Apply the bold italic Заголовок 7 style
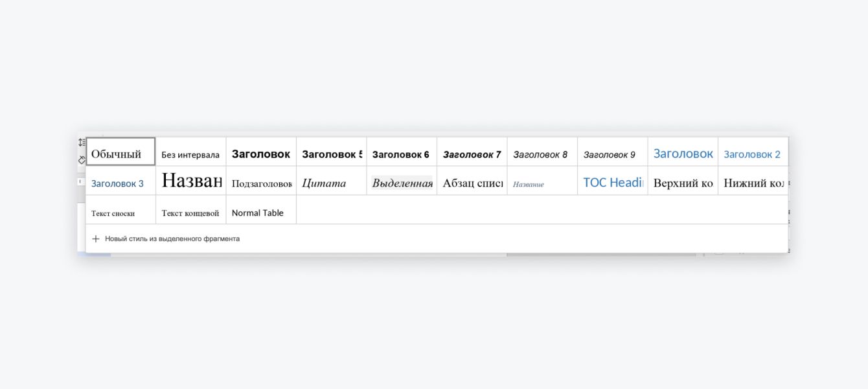This screenshot has width=868, height=389. [x=472, y=154]
